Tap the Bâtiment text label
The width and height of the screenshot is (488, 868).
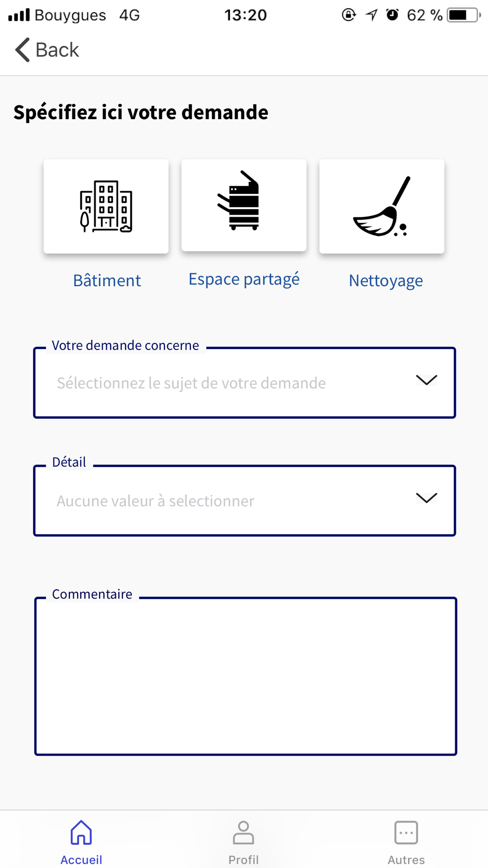point(107,280)
